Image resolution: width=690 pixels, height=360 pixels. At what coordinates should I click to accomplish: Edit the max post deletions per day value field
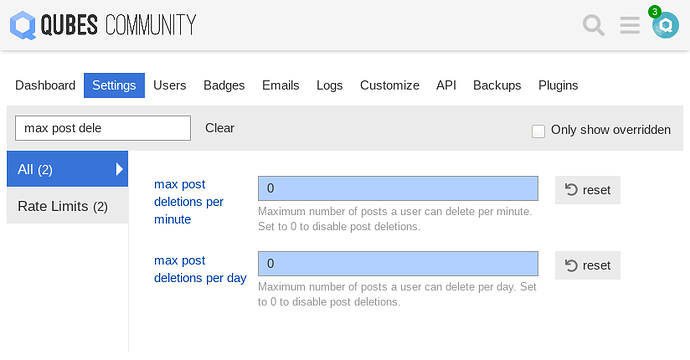tap(398, 264)
